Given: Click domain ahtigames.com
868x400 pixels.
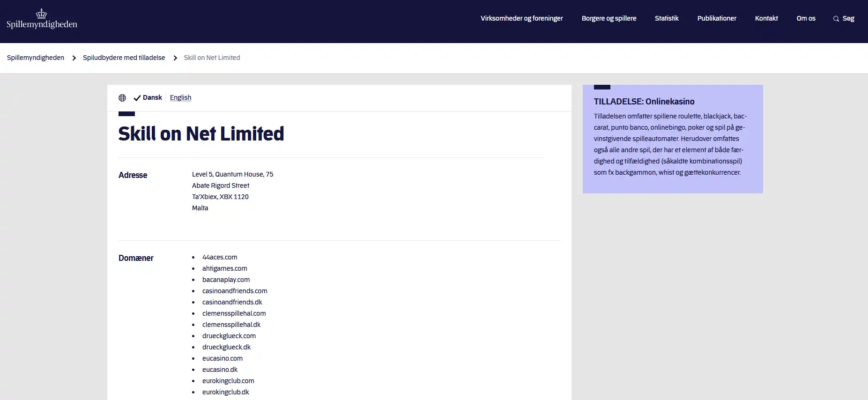Looking at the screenshot, I should [224, 268].
